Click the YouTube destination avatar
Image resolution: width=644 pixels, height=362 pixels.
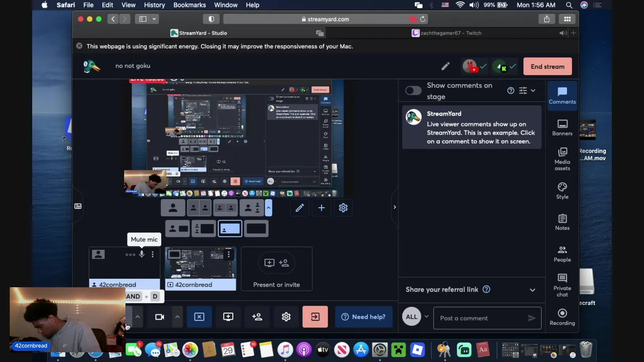tap(470, 66)
